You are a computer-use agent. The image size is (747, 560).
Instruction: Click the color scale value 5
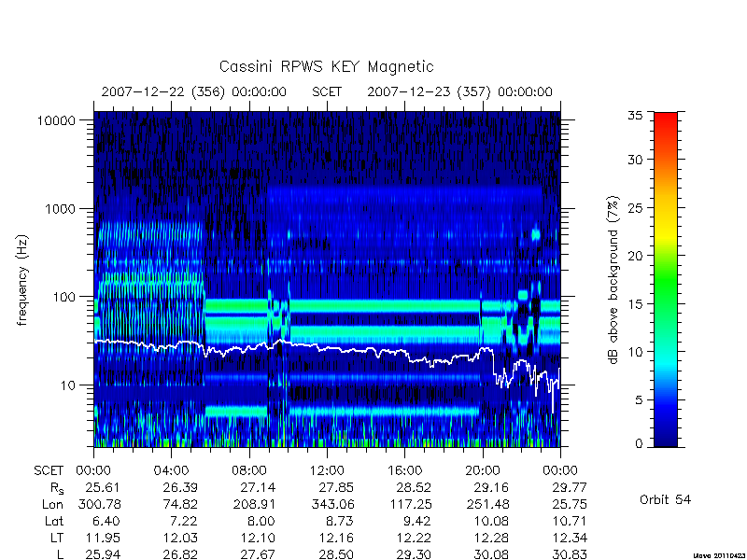point(639,400)
